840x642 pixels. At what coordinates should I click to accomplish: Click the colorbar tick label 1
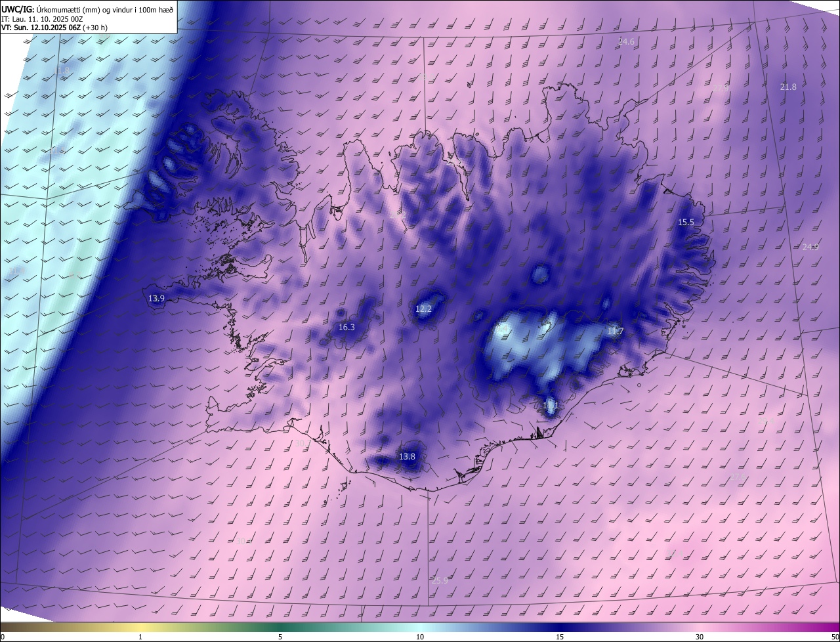(x=140, y=637)
